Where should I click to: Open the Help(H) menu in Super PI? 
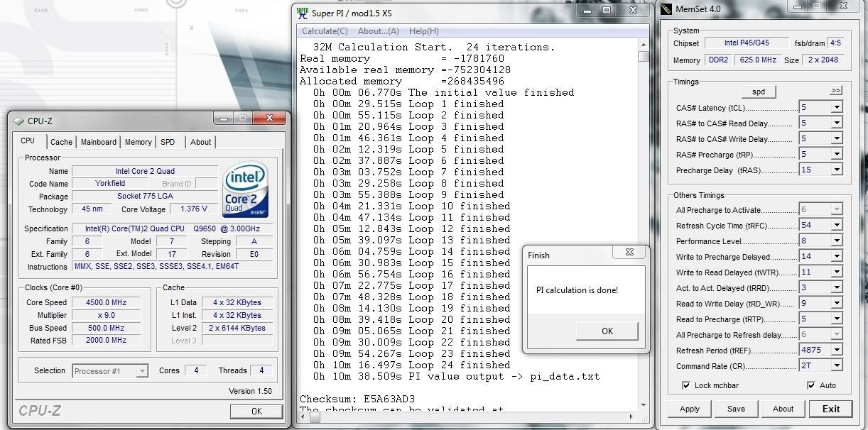pyautogui.click(x=424, y=31)
